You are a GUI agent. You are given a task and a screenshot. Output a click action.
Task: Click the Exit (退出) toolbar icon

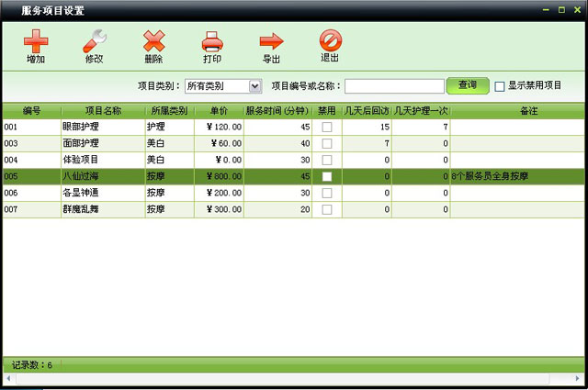pyautogui.click(x=330, y=41)
